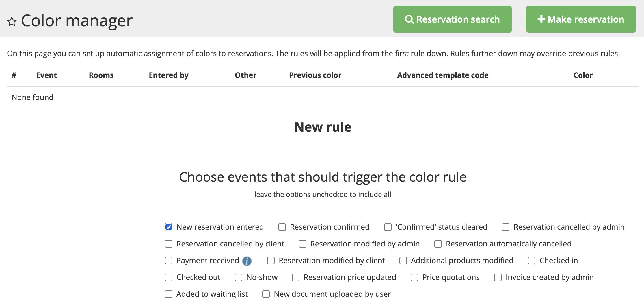
Task: Check Reservation automatically cancelled box
Action: click(438, 244)
